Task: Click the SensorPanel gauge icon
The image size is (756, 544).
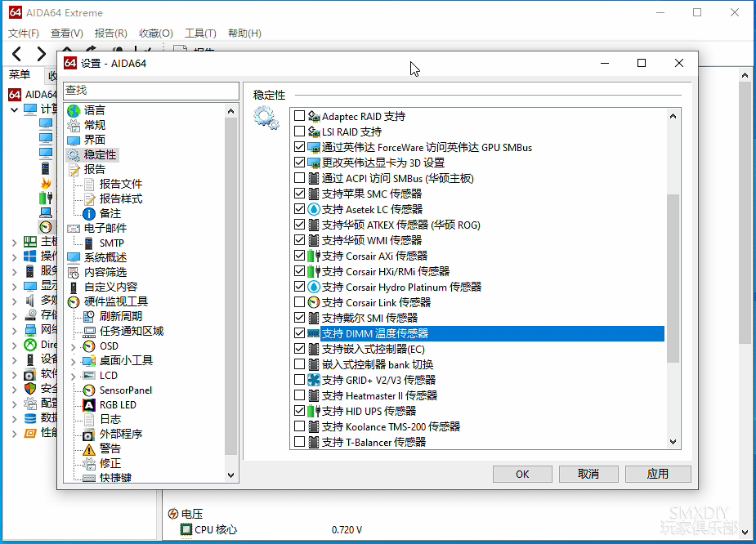Action: (x=89, y=390)
